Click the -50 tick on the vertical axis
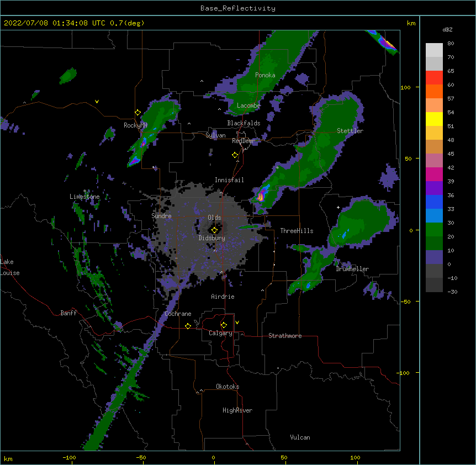 pos(405,302)
